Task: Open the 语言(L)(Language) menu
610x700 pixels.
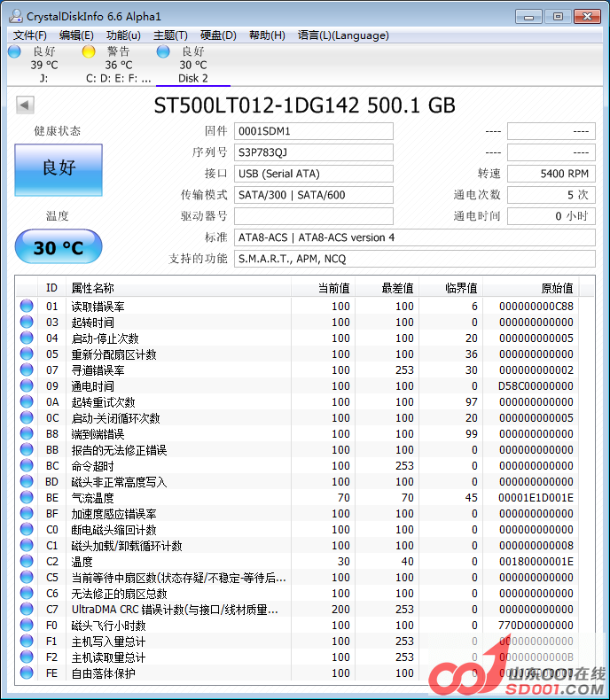Action: 343,35
